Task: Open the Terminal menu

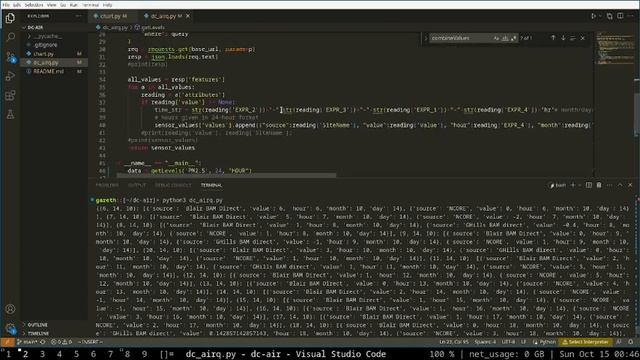Action: coord(90,5)
